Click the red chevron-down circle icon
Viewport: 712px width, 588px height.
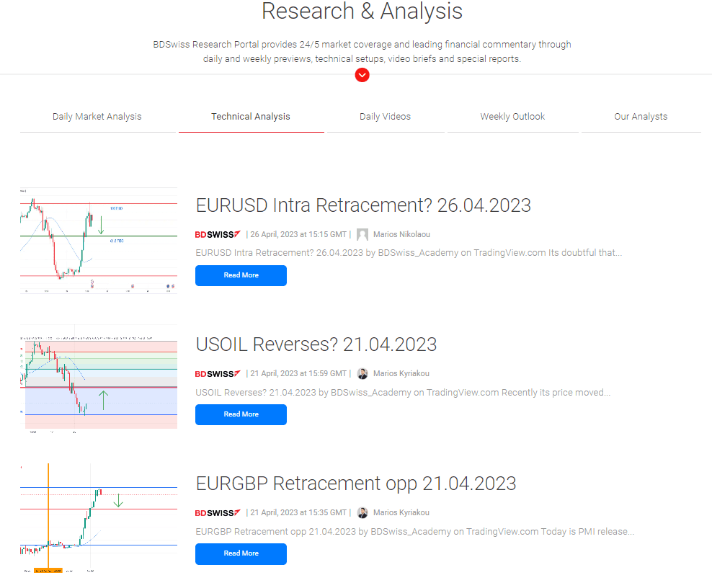point(362,75)
